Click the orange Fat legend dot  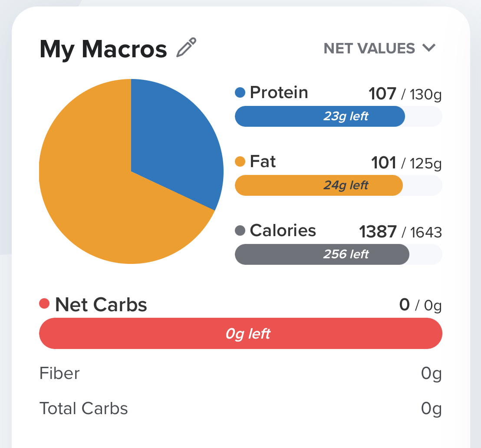tap(240, 161)
